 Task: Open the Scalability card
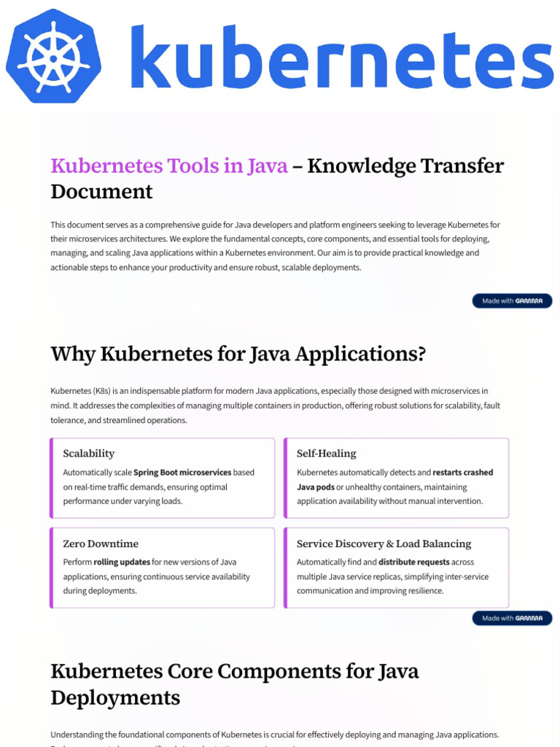[163, 478]
